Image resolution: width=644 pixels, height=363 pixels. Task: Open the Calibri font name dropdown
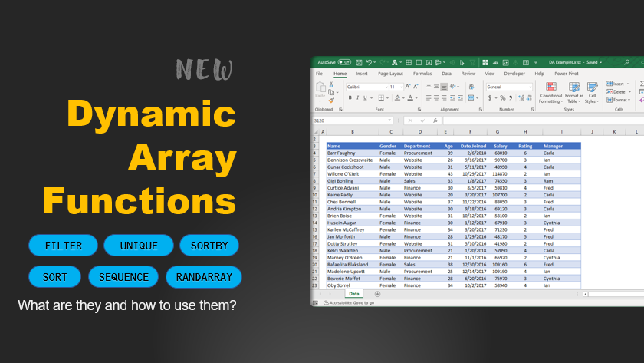tap(386, 87)
